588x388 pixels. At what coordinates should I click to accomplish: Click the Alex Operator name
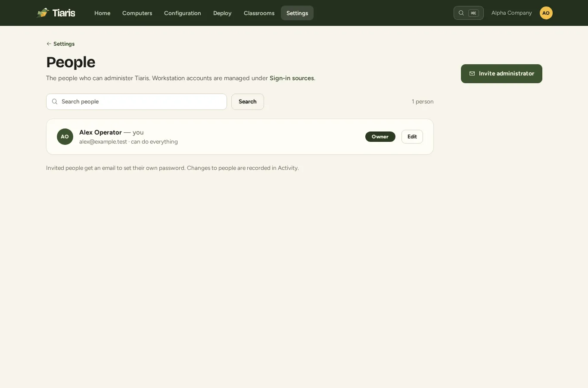[100, 132]
